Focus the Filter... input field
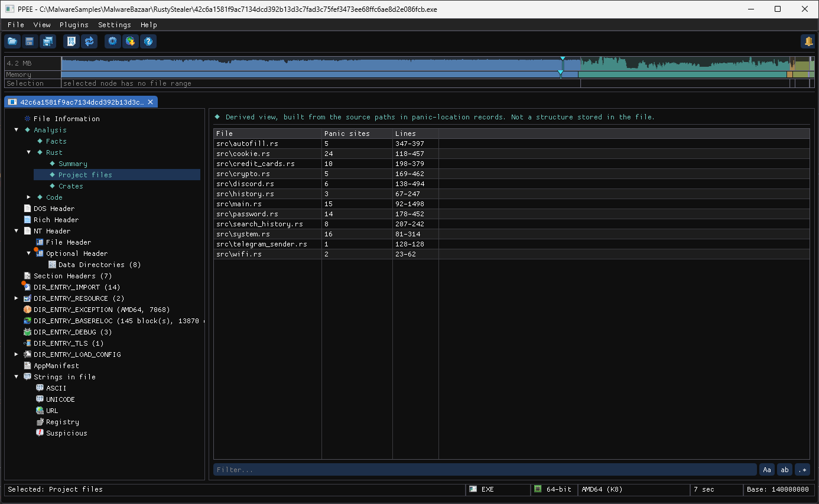 click(x=485, y=470)
